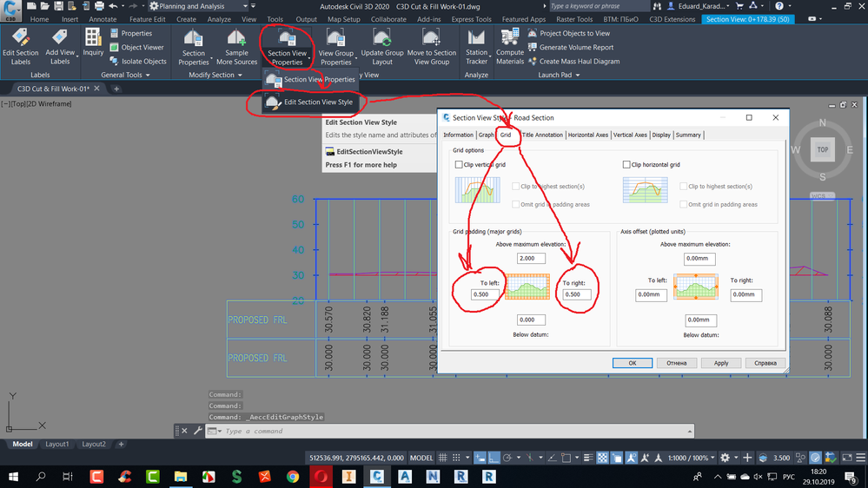868x488 pixels.
Task: Open Add View Labels tool
Action: click(60, 47)
